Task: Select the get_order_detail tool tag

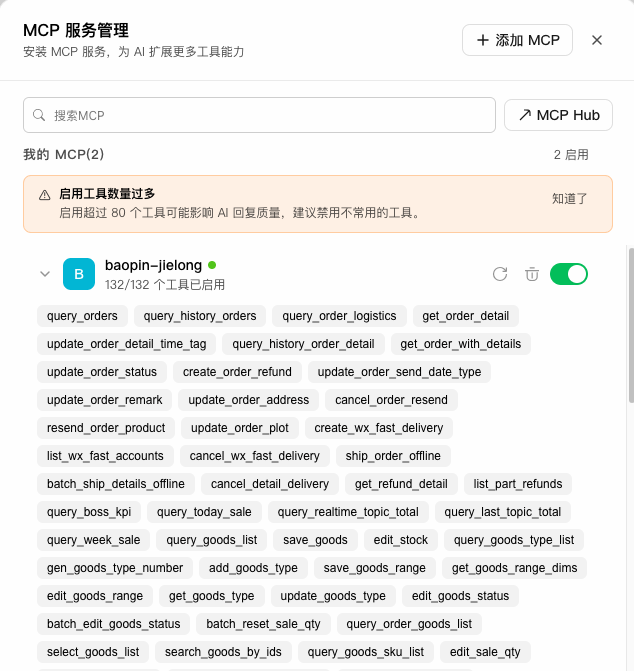Action: tap(466, 316)
